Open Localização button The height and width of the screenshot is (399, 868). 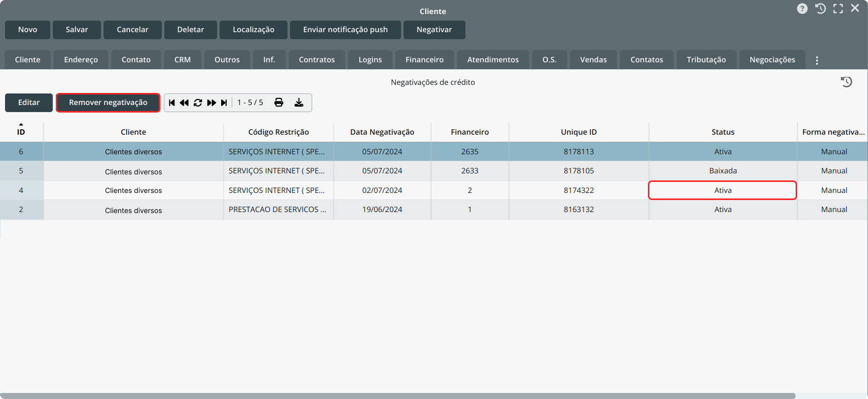[x=253, y=30]
